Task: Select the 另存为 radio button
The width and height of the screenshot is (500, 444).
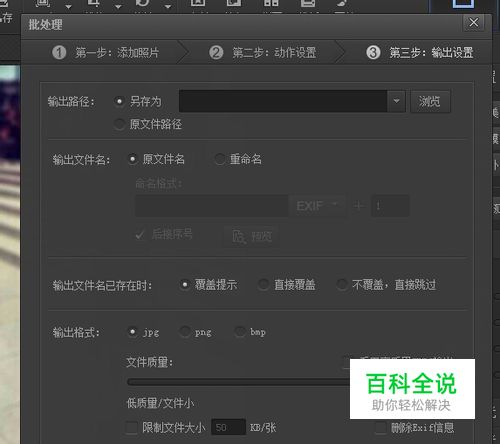Action: tap(119, 101)
